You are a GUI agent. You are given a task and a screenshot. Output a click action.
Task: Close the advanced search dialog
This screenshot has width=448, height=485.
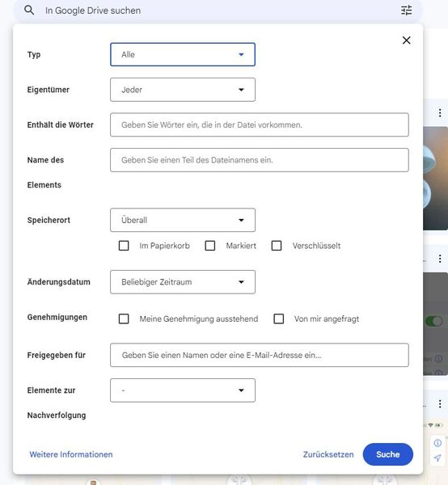[x=406, y=40]
